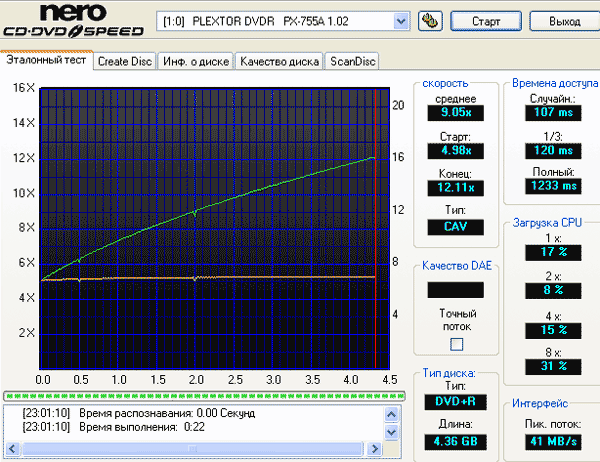Click the end speed value 12.11x

click(x=455, y=188)
